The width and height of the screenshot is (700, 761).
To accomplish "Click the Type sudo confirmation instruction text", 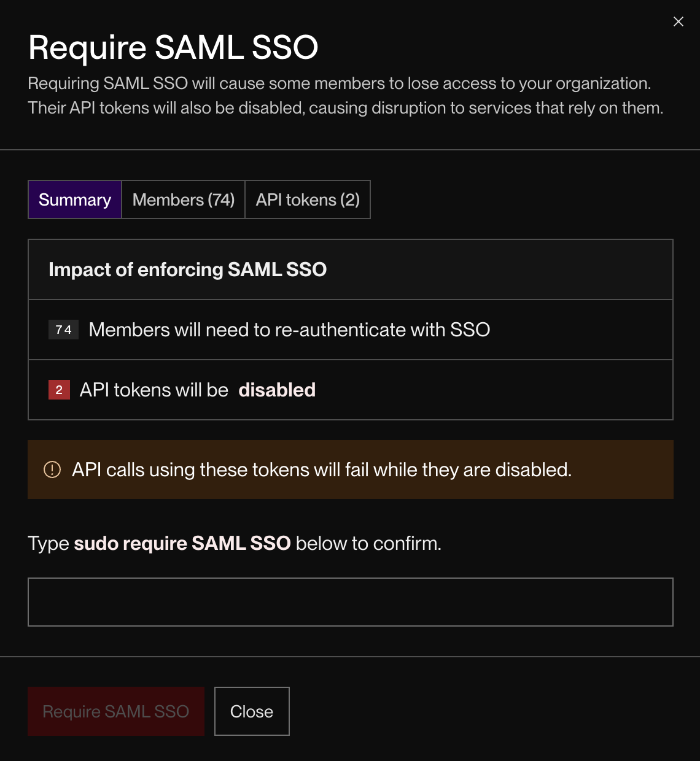I will coord(235,543).
